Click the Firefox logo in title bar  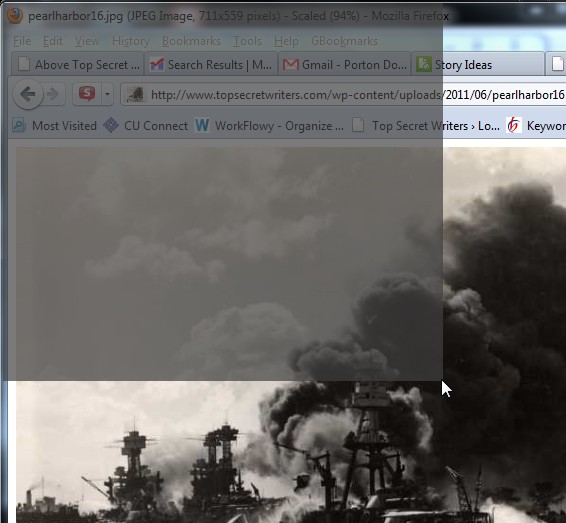click(x=15, y=16)
